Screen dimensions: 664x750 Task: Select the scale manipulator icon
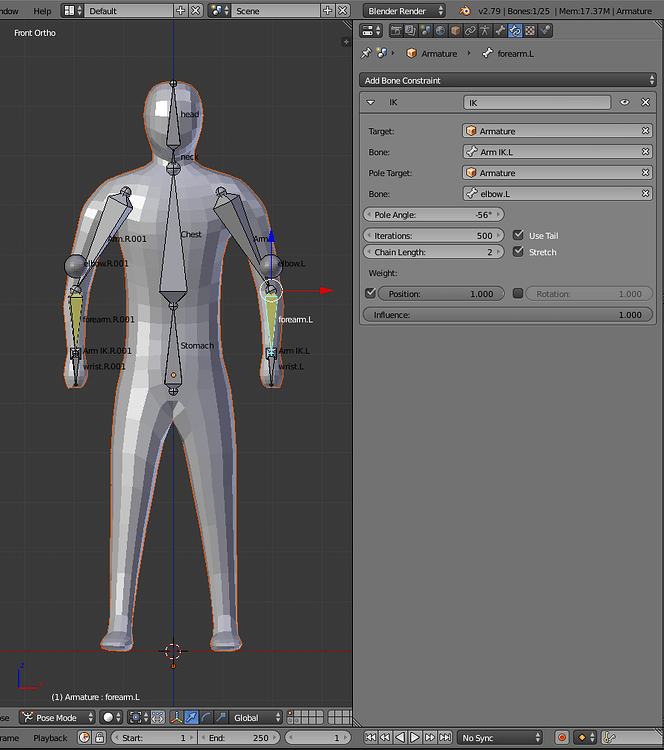221,717
